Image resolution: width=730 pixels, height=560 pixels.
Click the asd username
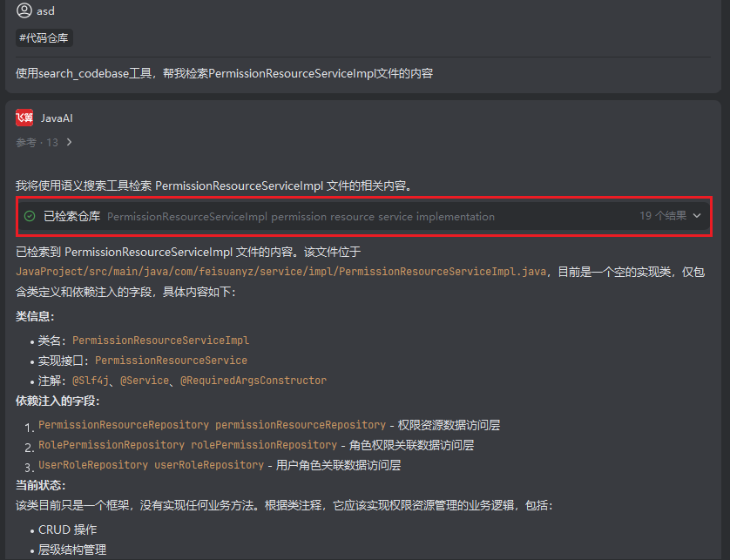point(45,11)
